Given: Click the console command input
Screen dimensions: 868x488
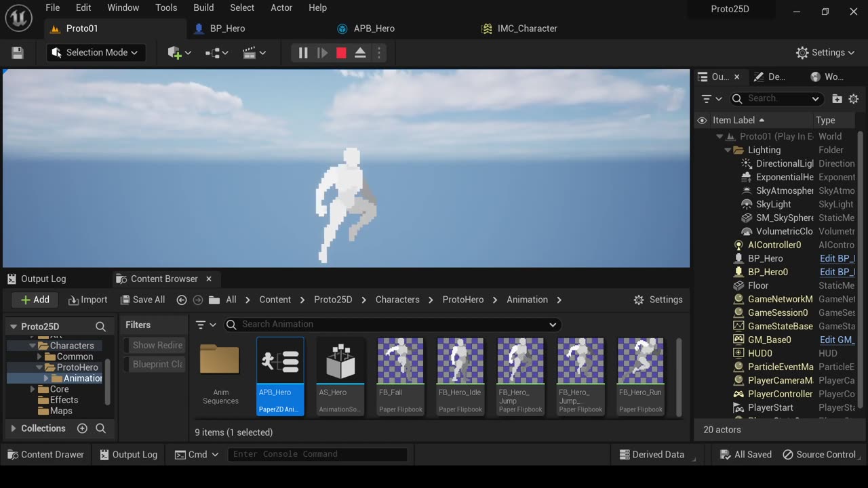Looking at the screenshot, I should (x=317, y=455).
